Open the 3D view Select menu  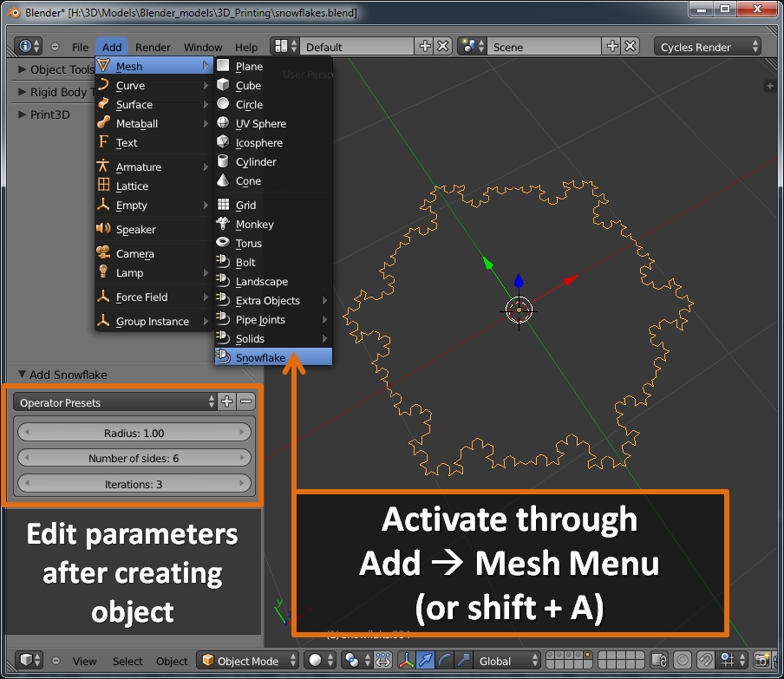pyautogui.click(x=127, y=661)
